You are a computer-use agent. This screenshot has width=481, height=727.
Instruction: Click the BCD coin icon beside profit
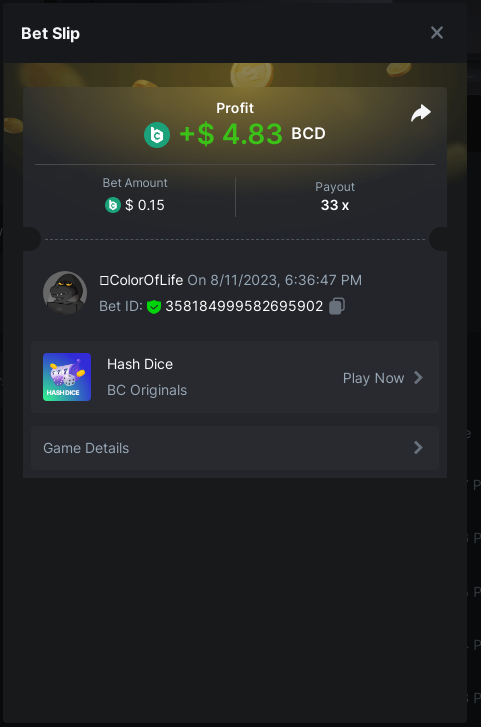click(157, 135)
